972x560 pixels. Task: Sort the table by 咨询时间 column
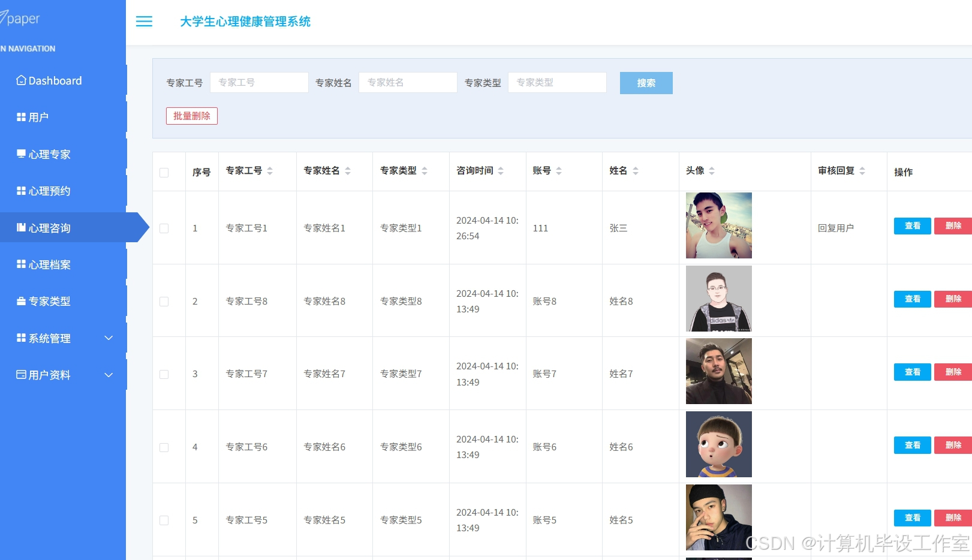(x=502, y=170)
